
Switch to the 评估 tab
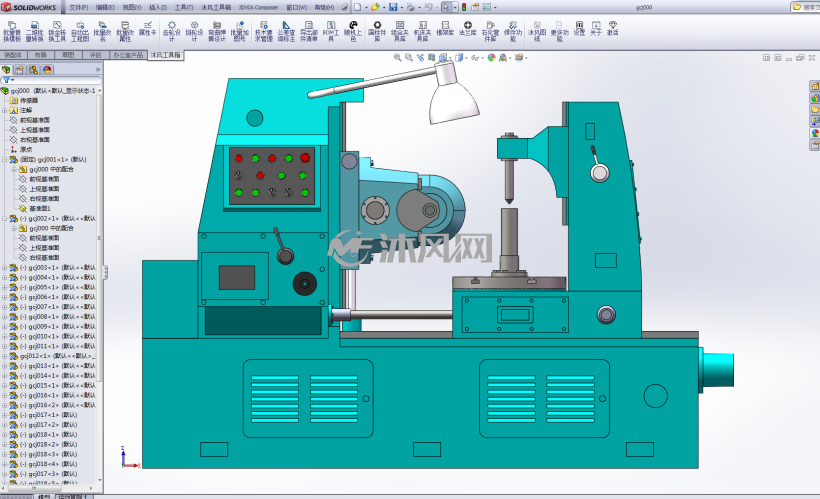tap(95, 55)
